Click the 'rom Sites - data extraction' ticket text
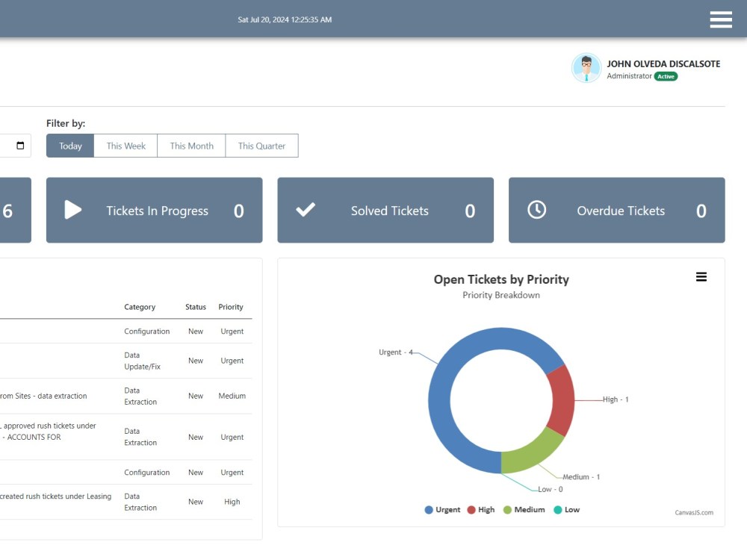This screenshot has height=560, width=747. pyautogui.click(x=43, y=396)
